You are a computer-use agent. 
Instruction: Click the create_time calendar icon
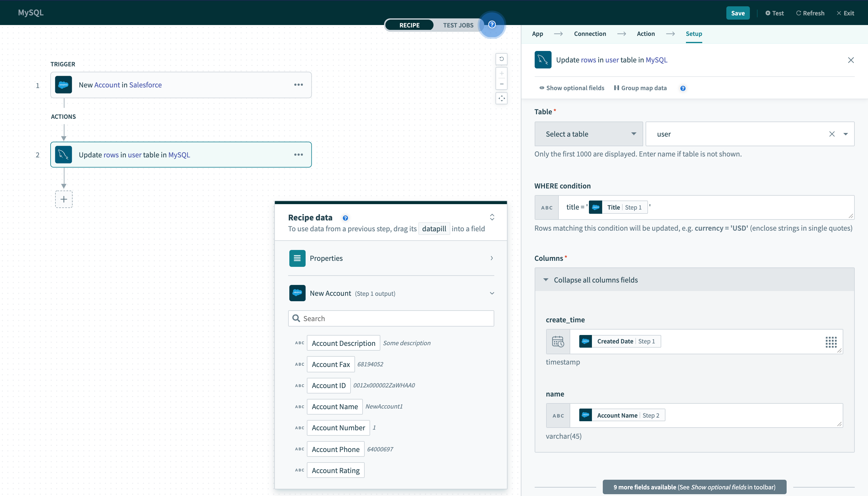click(x=557, y=340)
